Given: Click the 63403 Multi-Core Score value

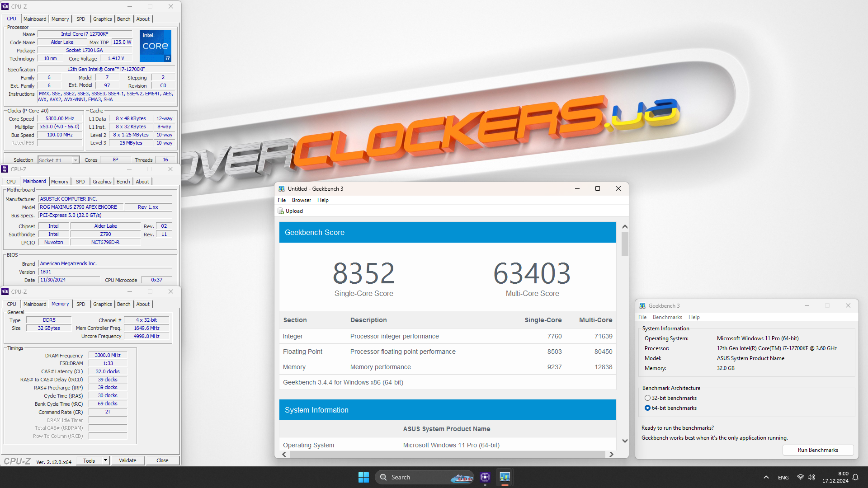Looking at the screenshot, I should pyautogui.click(x=532, y=273).
